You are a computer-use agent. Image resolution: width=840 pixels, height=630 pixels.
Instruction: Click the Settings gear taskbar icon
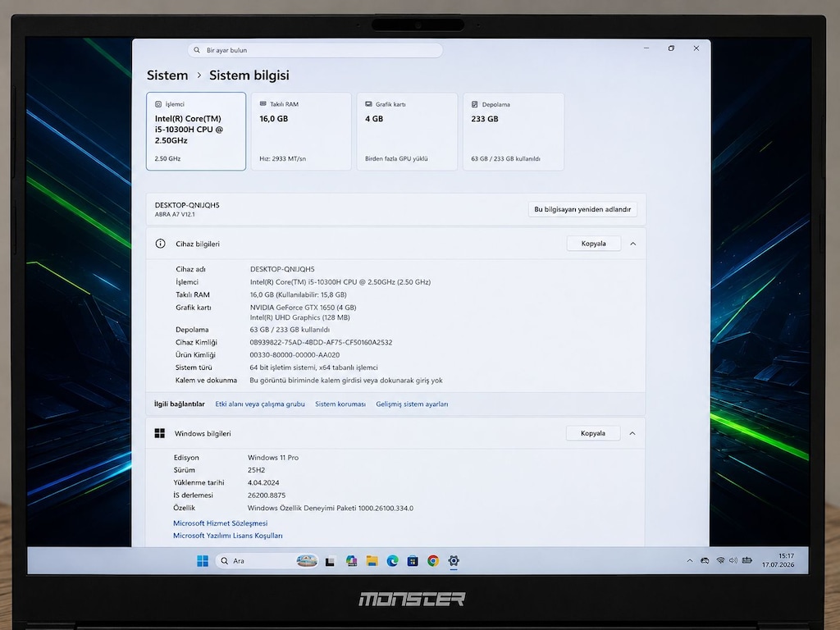click(453, 561)
